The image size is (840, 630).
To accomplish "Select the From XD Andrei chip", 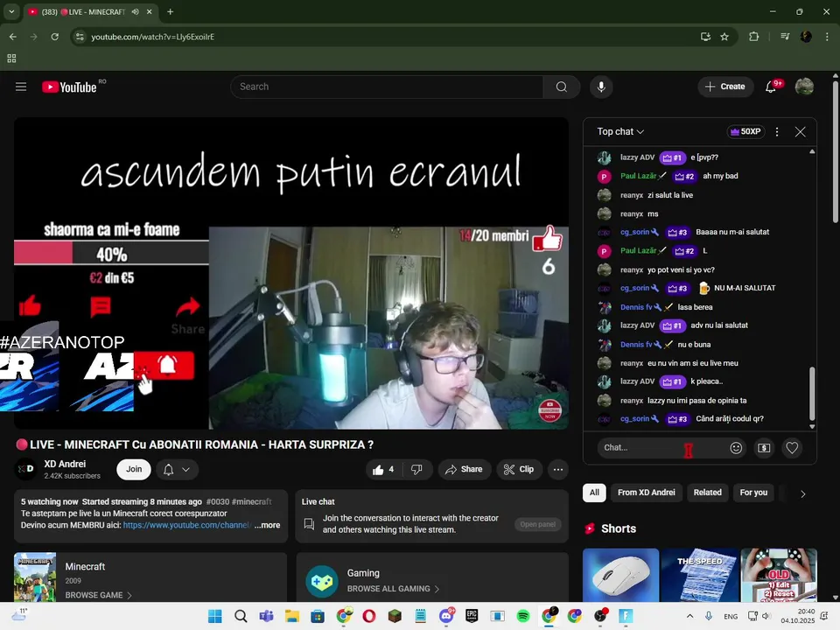I will [x=646, y=493].
